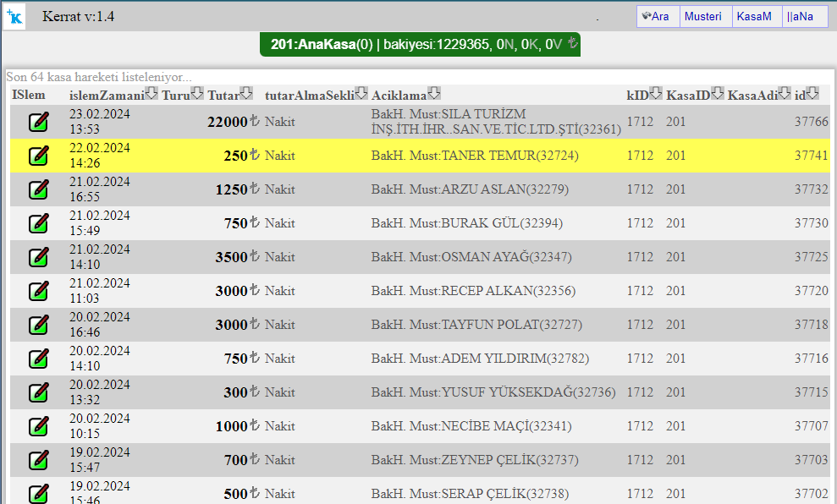837x504 pixels.
Task: Open edit for NECİBE MAÇİ transaction
Action: click(38, 426)
